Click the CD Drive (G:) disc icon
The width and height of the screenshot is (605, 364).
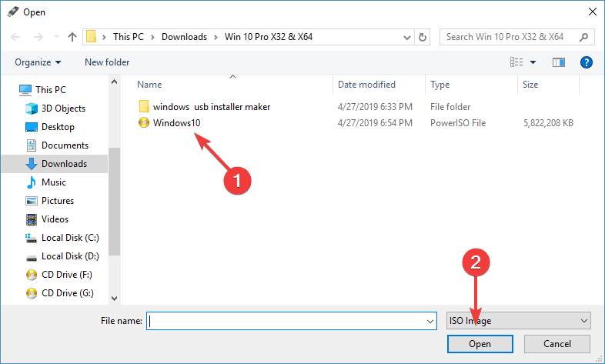tap(32, 293)
